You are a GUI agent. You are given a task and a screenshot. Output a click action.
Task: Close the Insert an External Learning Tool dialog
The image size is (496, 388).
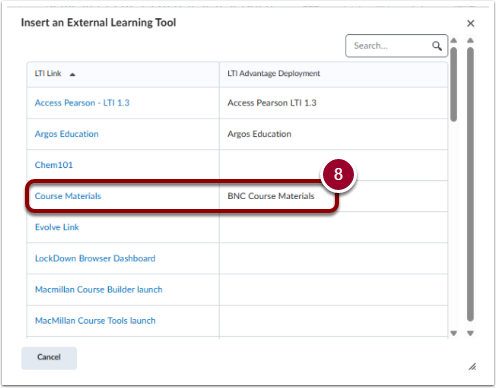(x=470, y=23)
